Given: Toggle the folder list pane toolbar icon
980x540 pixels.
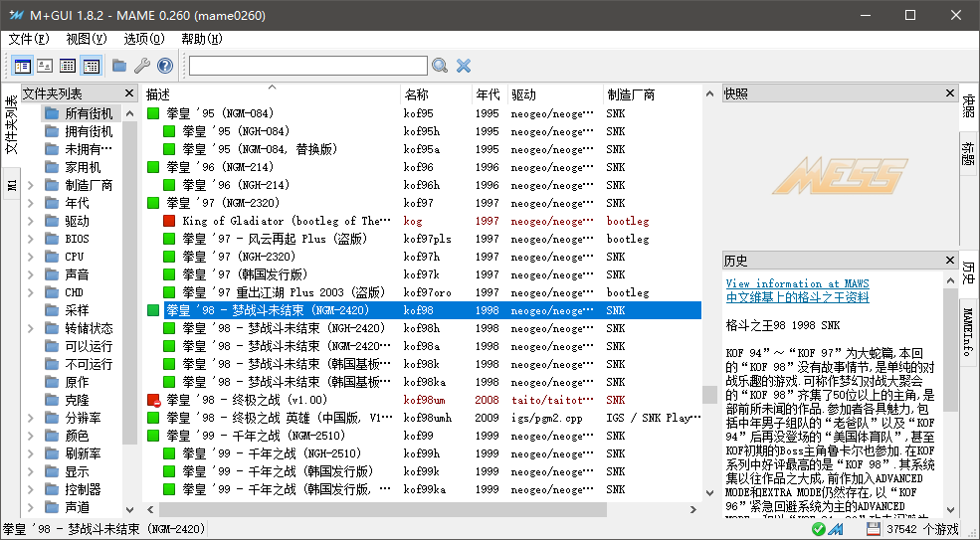Looking at the screenshot, I should (x=23, y=65).
